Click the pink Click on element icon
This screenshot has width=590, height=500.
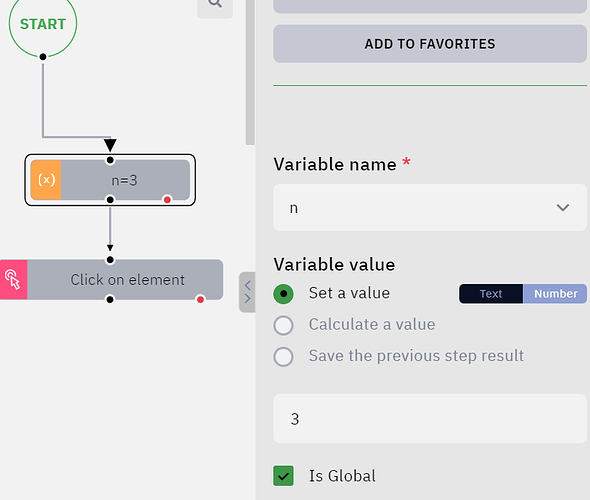13,280
